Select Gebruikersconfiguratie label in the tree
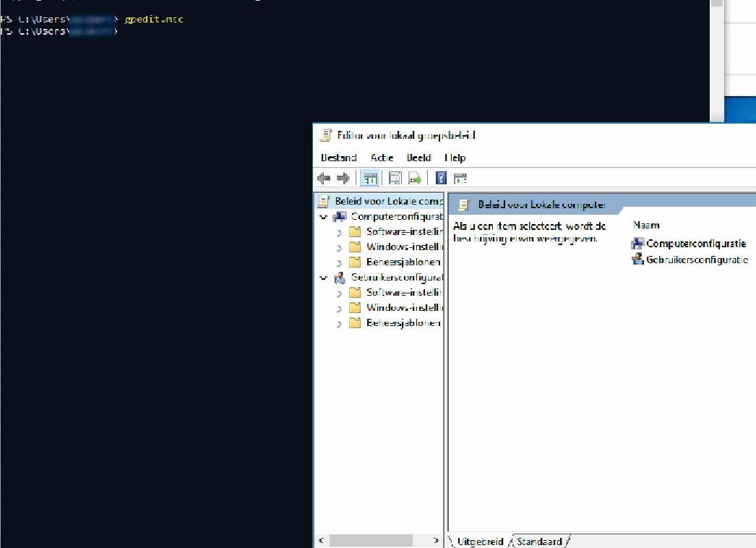This screenshot has width=756, height=548. [x=397, y=278]
